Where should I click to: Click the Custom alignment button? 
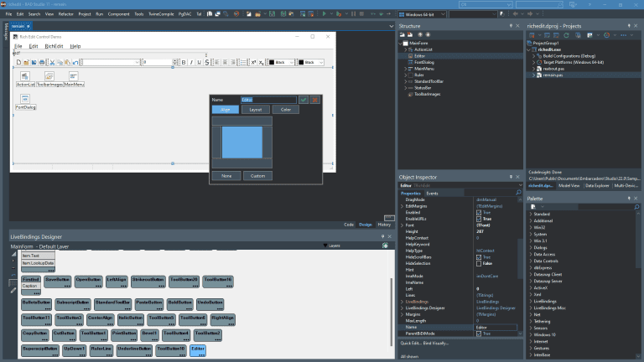click(x=257, y=176)
